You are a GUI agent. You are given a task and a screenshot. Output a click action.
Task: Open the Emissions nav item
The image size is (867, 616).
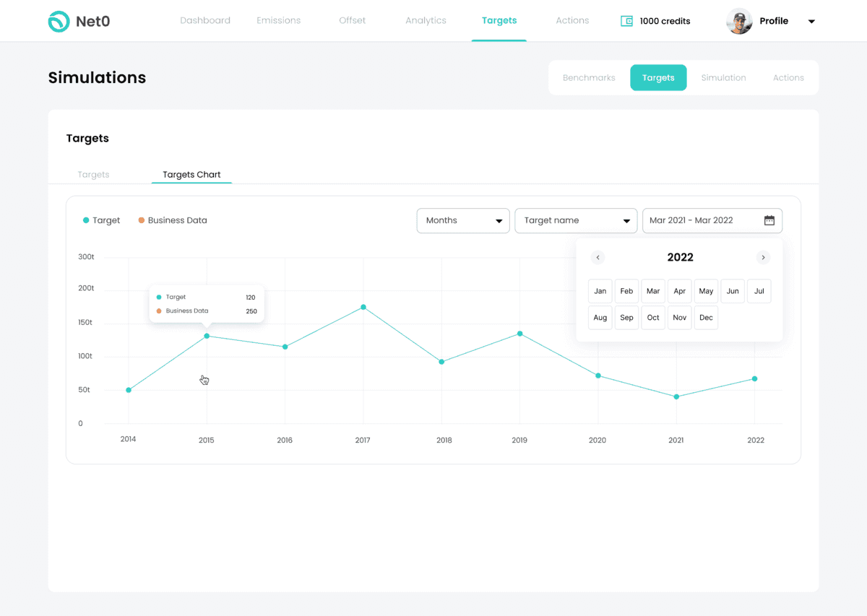click(x=278, y=20)
